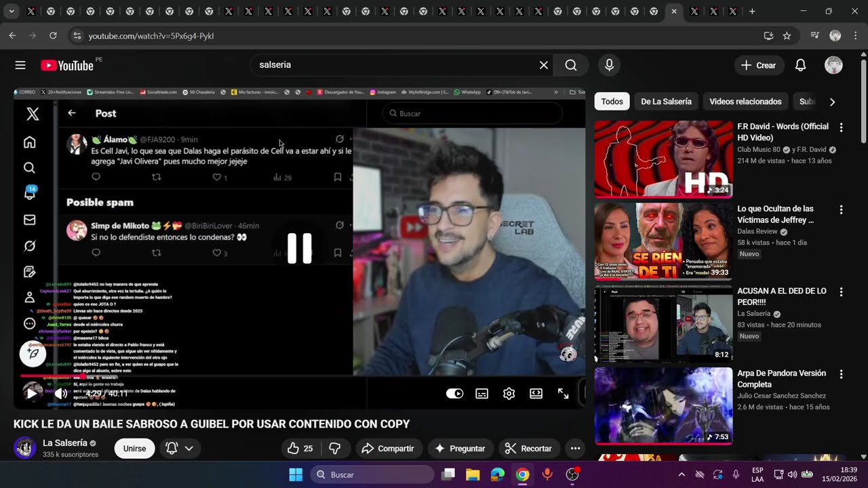Clear the search box text
This screenshot has height=488, width=868.
coord(543,65)
